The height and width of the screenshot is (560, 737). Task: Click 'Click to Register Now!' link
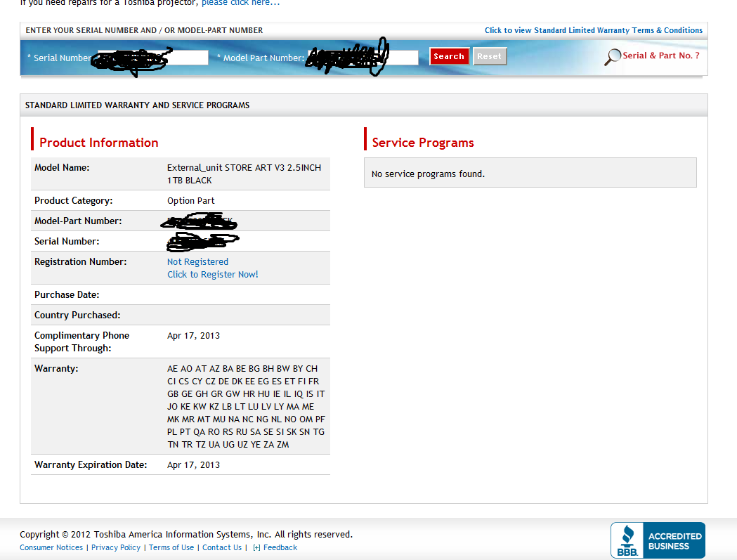pos(212,275)
